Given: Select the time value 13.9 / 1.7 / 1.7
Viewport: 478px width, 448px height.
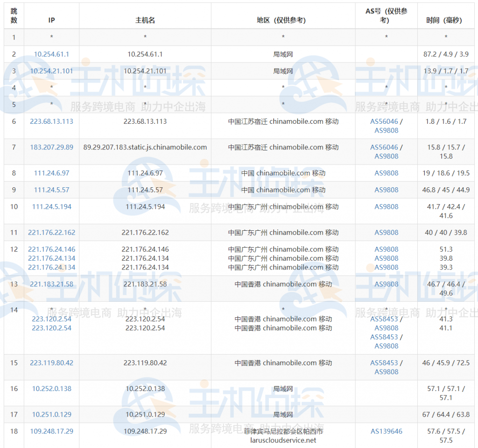Looking at the screenshot, I should [x=446, y=71].
